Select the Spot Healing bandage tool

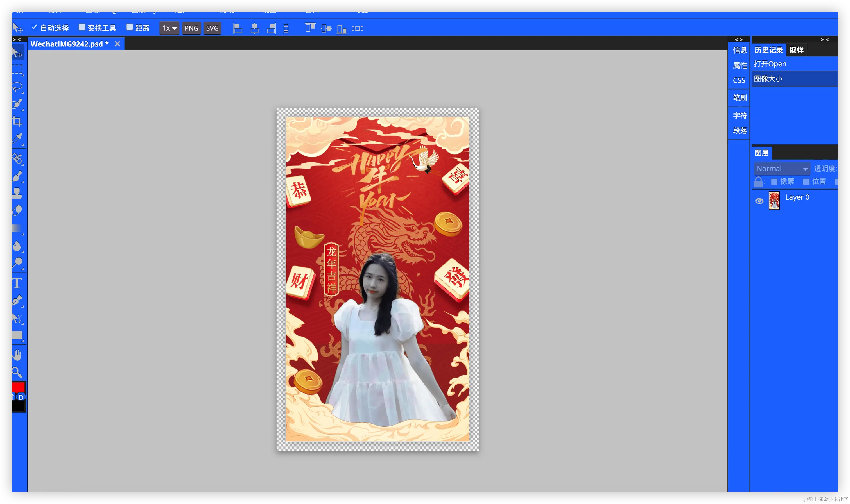(18, 159)
